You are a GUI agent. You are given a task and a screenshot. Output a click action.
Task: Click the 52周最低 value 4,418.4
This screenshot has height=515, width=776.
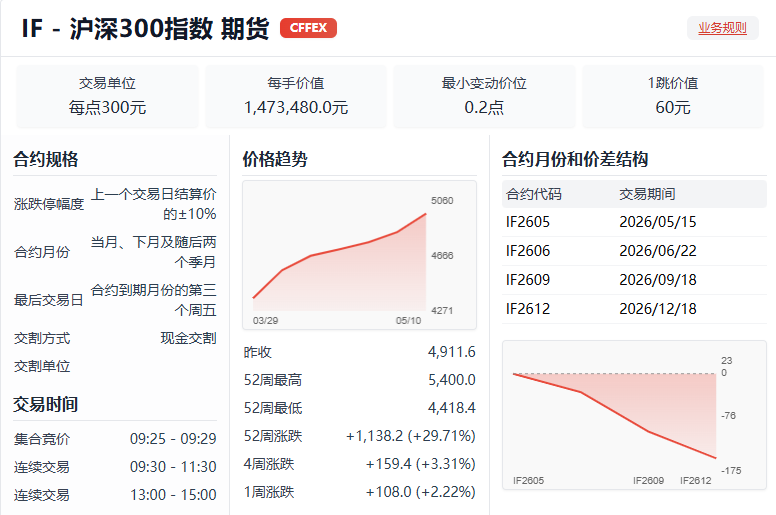click(451, 408)
